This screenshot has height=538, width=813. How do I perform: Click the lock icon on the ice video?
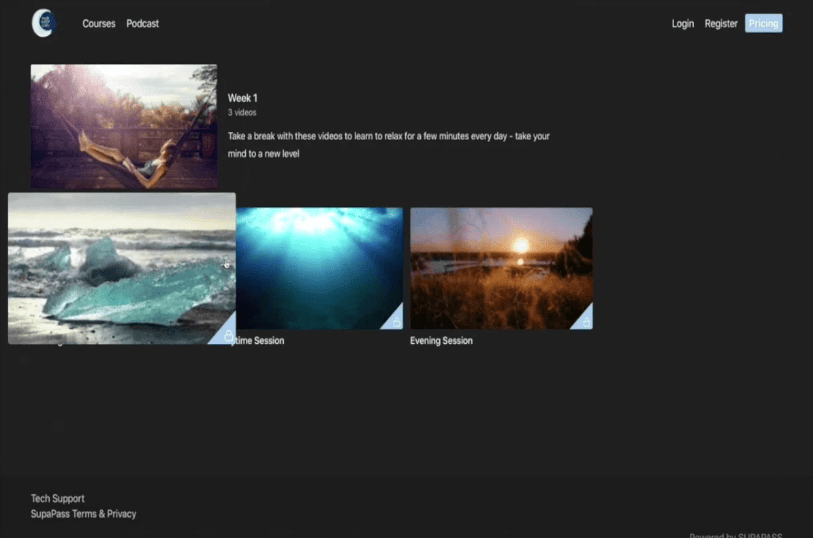coord(228,335)
